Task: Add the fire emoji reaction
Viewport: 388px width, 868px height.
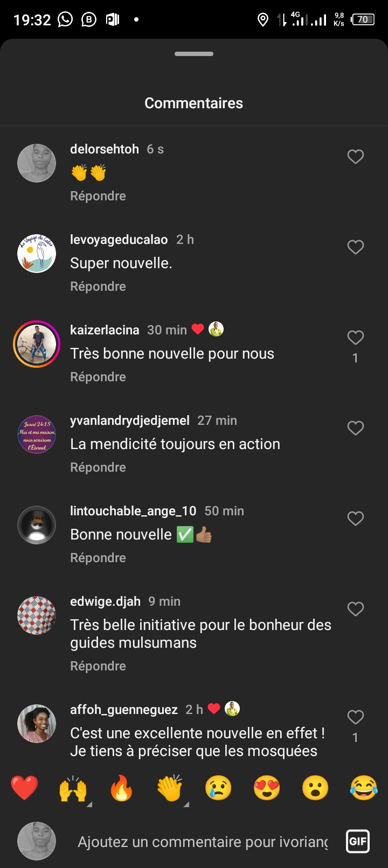Action: pos(121,788)
